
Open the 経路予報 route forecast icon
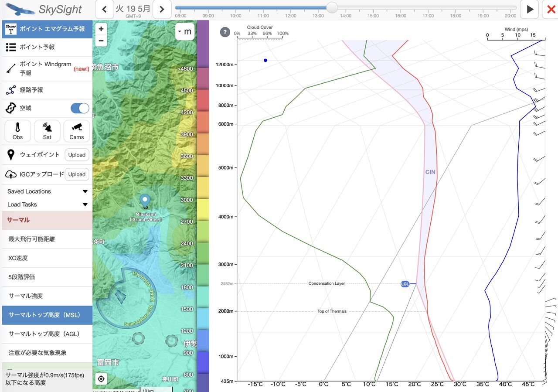[x=11, y=90]
